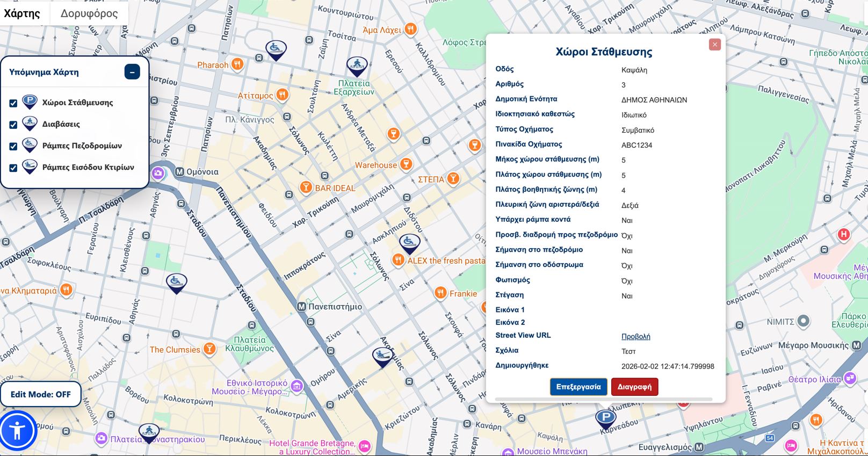Toggle the Ράμπες Εισόδου Κτιρίων checkbox

[13, 168]
